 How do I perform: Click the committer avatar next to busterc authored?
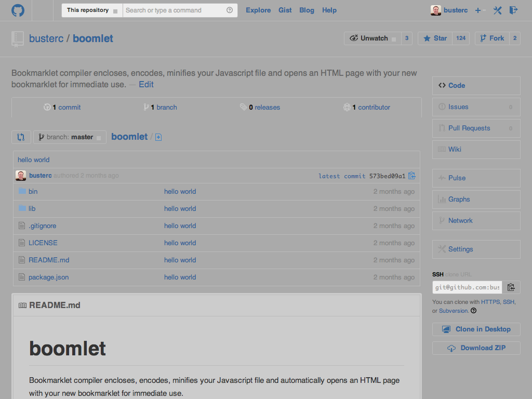click(x=21, y=176)
